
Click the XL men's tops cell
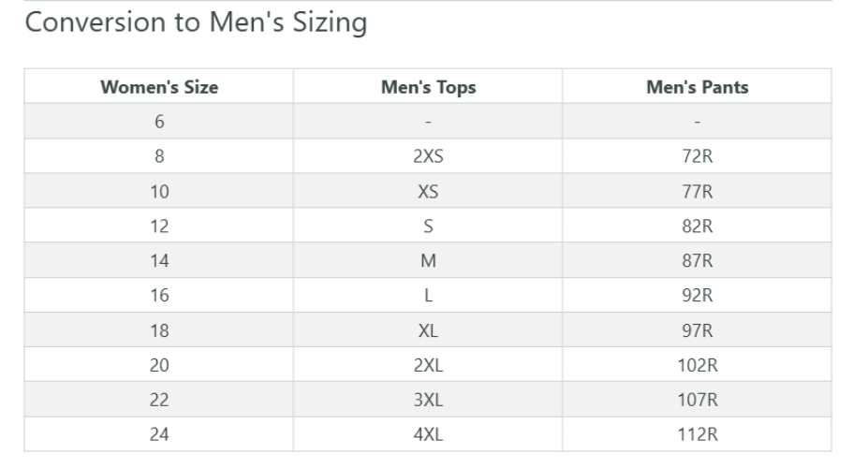coord(428,330)
